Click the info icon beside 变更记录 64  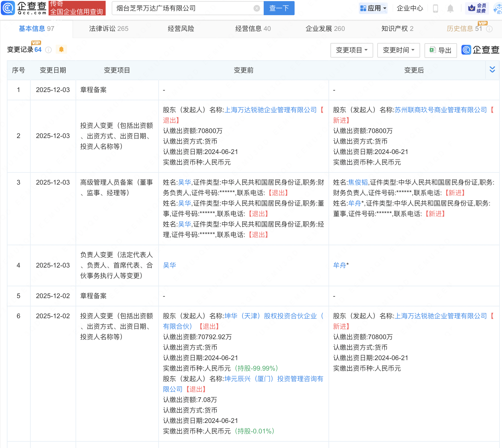click(x=49, y=50)
